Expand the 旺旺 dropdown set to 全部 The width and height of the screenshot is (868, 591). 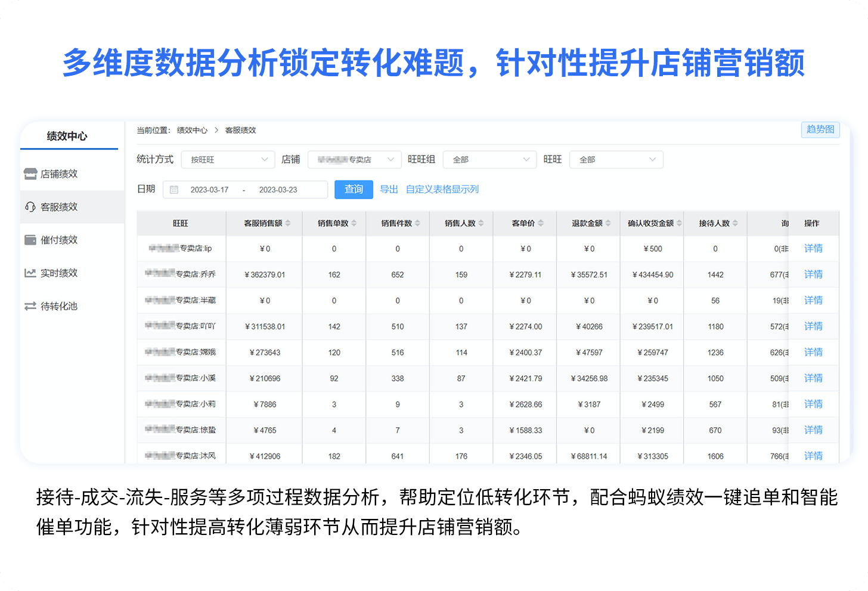tap(616, 160)
